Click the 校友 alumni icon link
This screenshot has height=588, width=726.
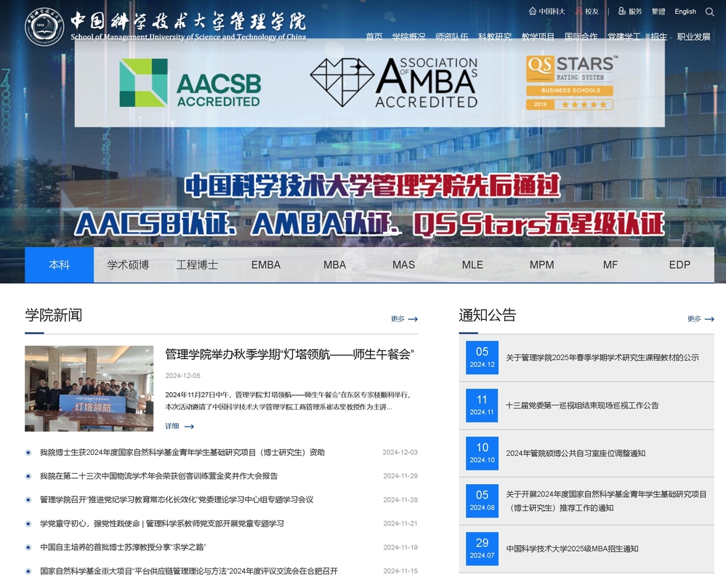586,11
